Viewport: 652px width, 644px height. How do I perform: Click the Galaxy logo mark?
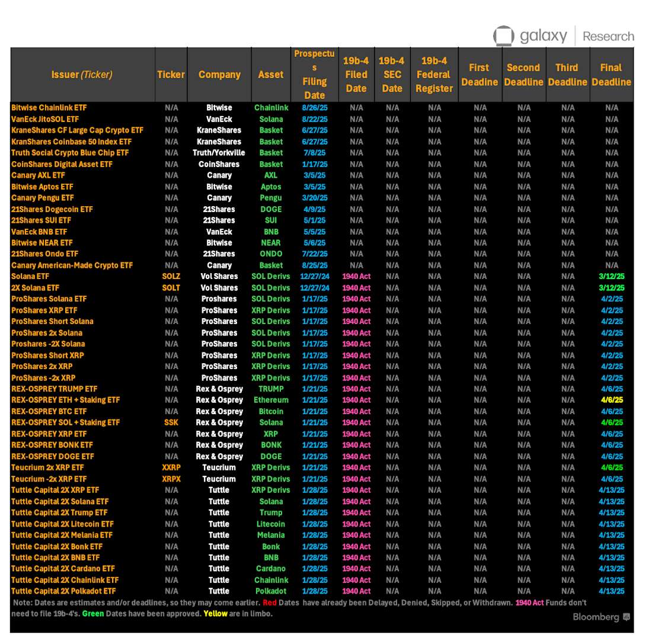(503, 36)
